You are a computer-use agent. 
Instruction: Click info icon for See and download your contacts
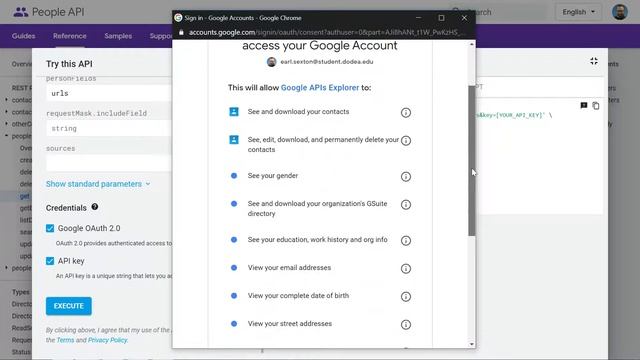405,113
